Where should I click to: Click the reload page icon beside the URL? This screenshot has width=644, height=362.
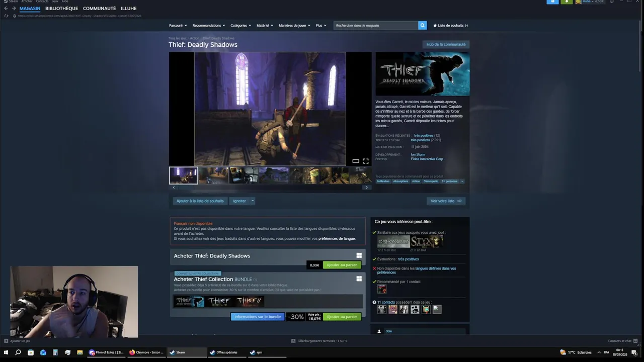[6, 16]
